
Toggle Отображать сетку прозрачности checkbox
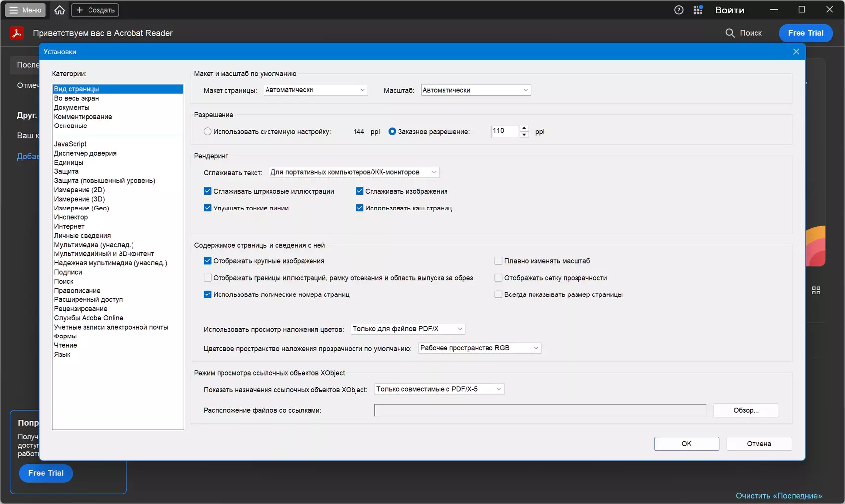click(x=498, y=278)
